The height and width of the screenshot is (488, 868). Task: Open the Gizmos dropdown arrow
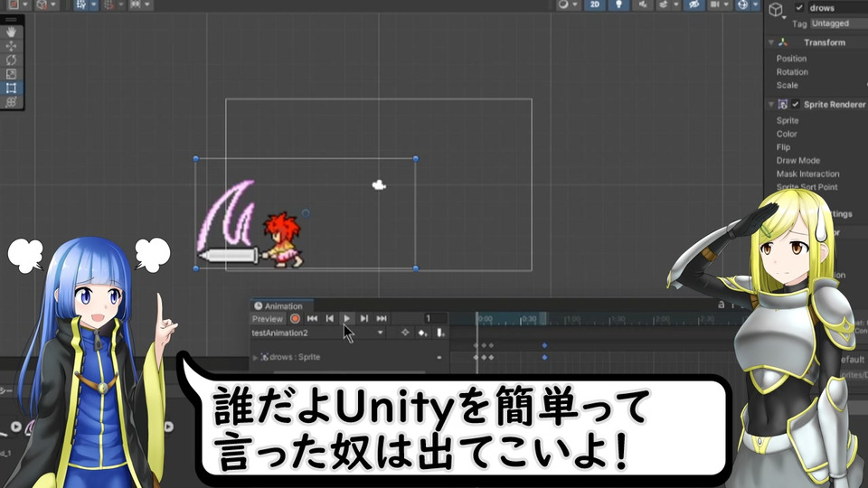pos(755,5)
